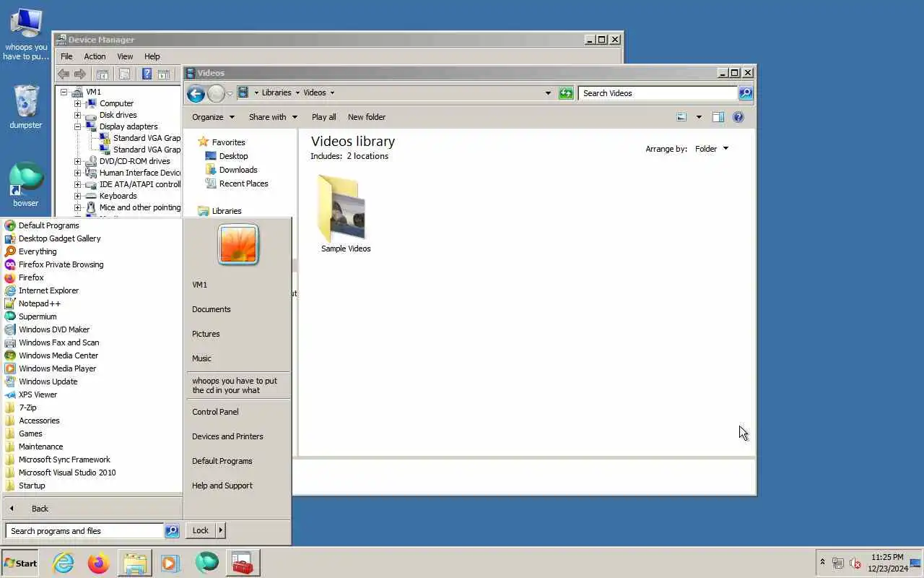Click Play all in Videos toolbar
This screenshot has width=924, height=578.
point(323,117)
